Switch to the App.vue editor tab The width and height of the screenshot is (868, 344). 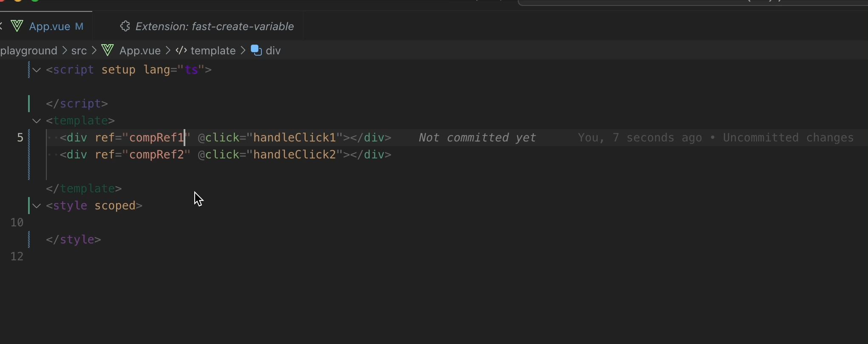tap(50, 26)
